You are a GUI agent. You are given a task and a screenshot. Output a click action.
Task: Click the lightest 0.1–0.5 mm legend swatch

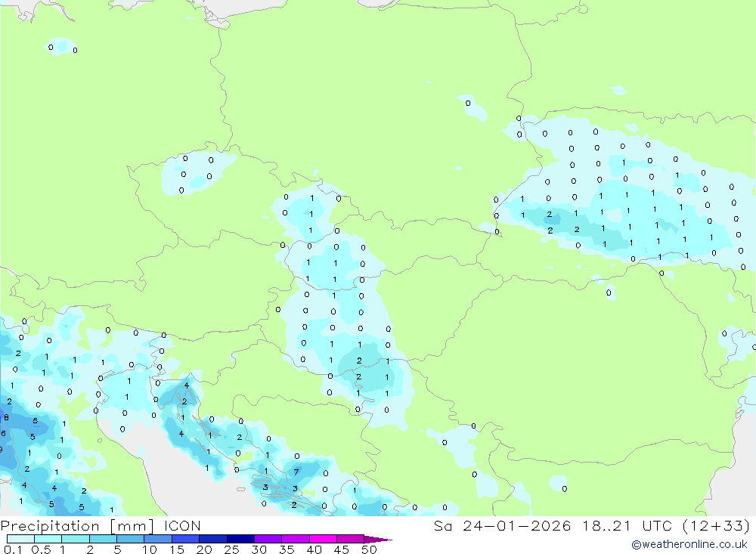click(20, 539)
